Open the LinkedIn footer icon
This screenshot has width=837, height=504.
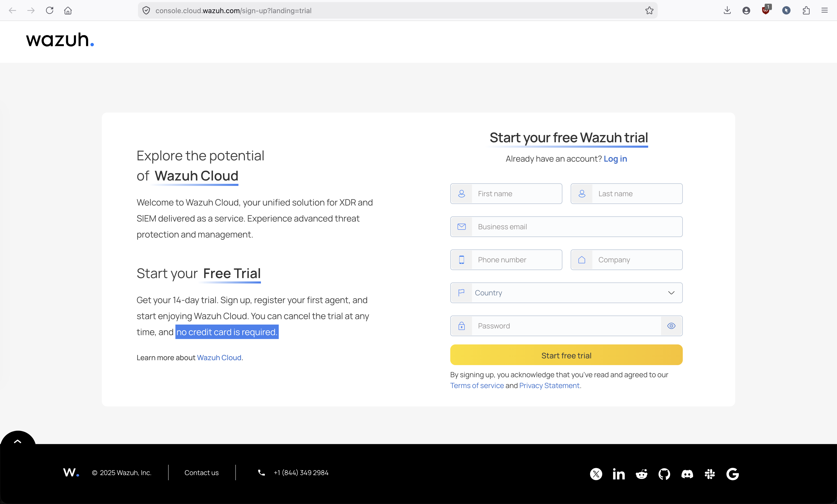[x=618, y=474]
